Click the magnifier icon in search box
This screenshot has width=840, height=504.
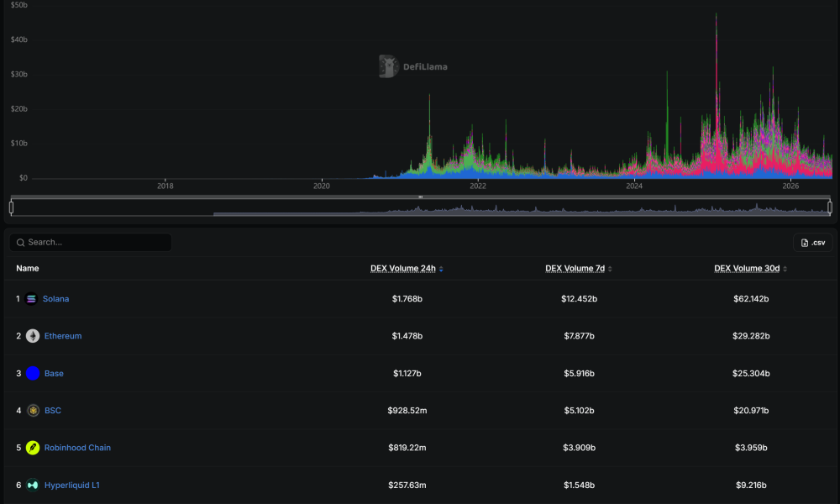pos(20,243)
